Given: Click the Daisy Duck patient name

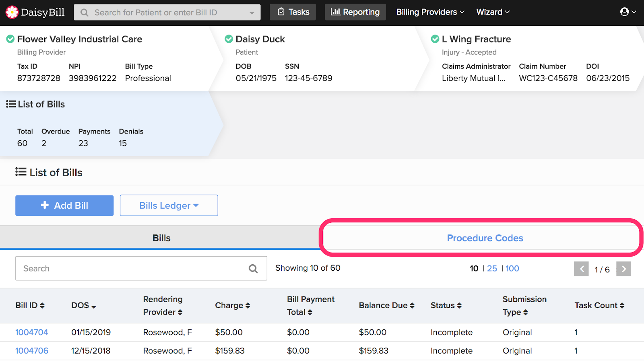Looking at the screenshot, I should click(x=260, y=39).
